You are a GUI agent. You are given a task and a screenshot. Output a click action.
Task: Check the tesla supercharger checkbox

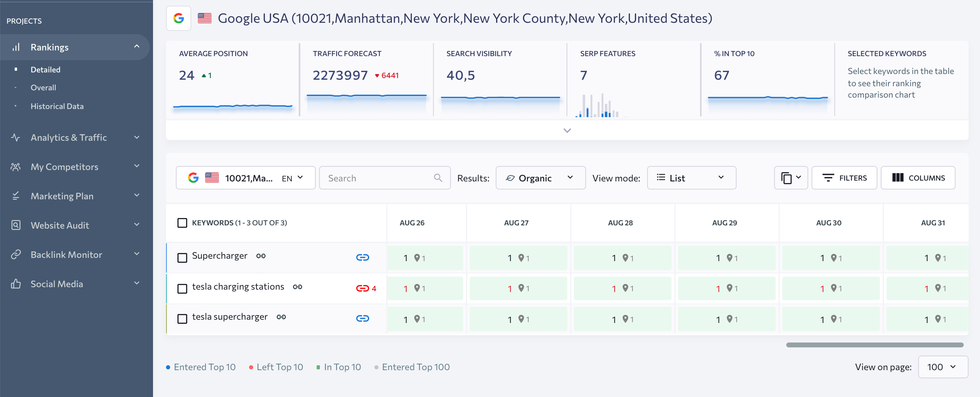point(182,319)
